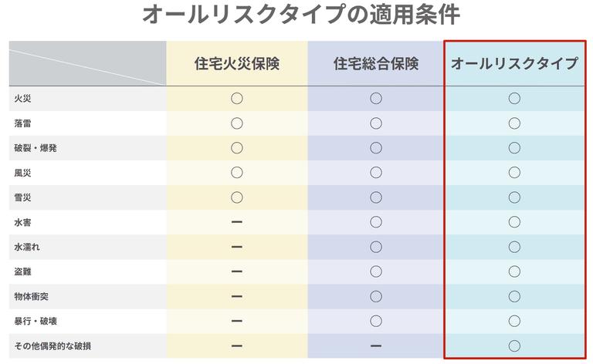Image resolution: width=593 pixels, height=364 pixels.
Task: Click the dash for 物体衝突 under 住宅火災保険
Action: pos(236,296)
